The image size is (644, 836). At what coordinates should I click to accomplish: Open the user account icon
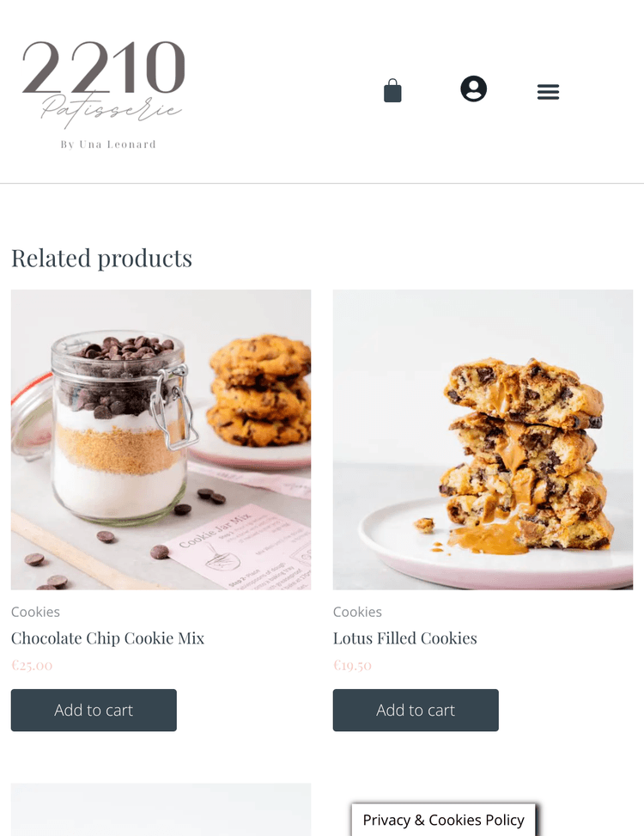point(473,88)
